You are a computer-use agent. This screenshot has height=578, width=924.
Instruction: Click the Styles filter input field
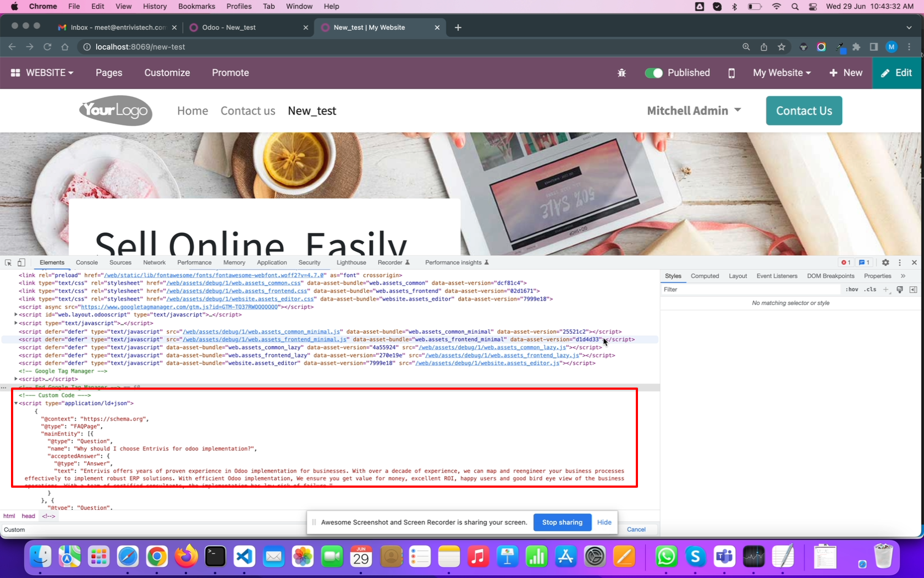(x=751, y=290)
